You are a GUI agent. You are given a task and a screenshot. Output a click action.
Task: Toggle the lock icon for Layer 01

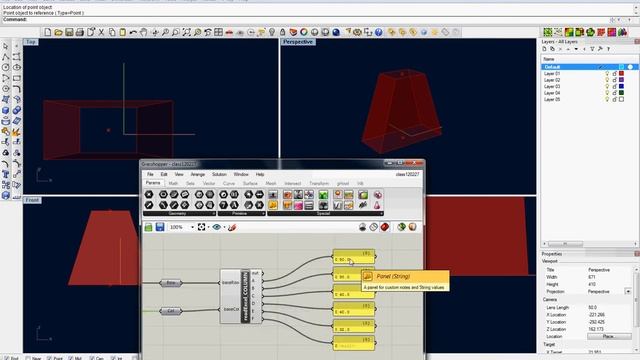(x=615, y=74)
